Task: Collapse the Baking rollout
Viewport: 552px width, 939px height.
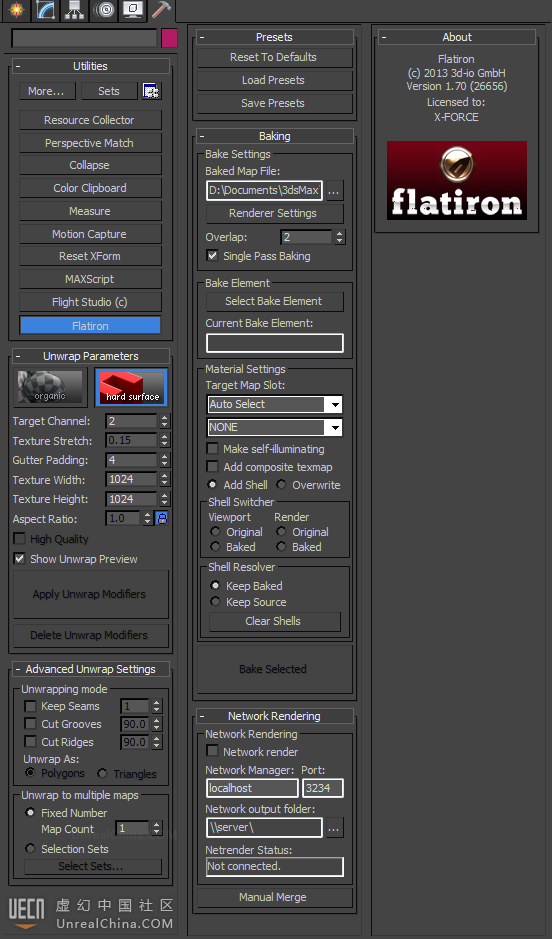Action: (x=202, y=136)
